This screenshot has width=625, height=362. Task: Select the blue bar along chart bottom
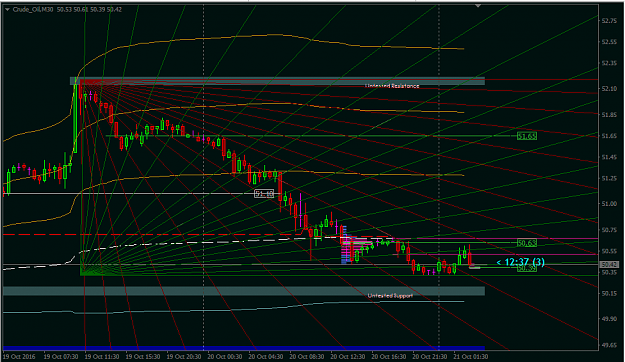pyautogui.click(x=244, y=348)
